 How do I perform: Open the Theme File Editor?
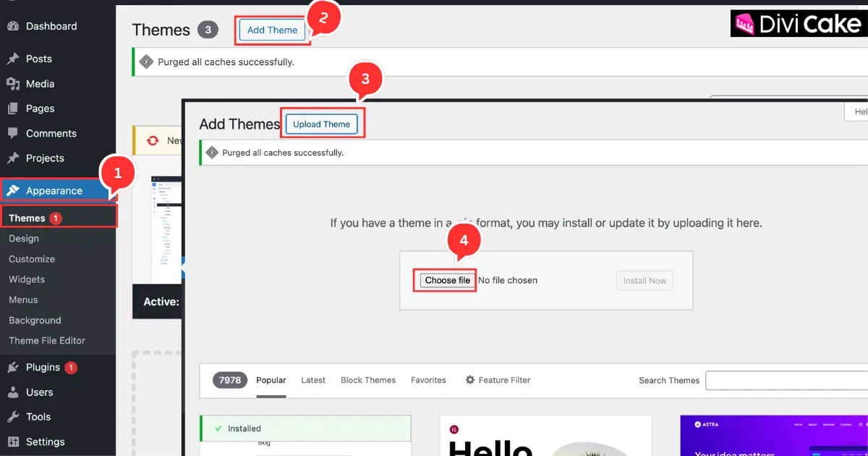[47, 340]
